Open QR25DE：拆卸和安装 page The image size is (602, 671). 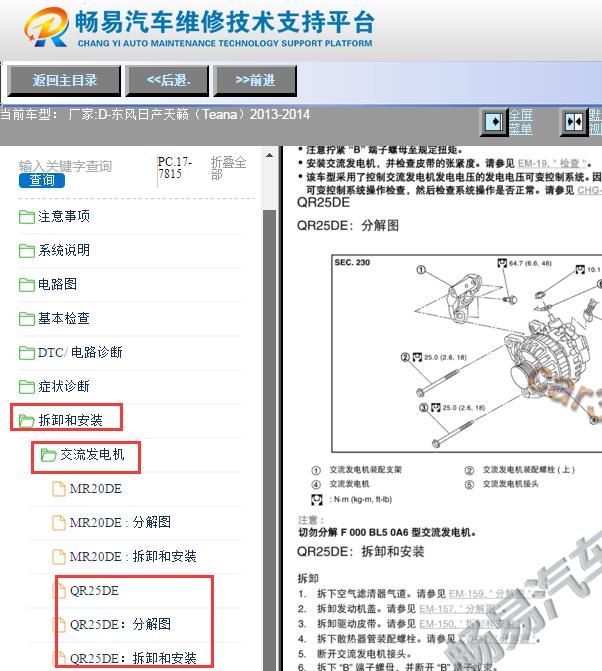point(133,658)
